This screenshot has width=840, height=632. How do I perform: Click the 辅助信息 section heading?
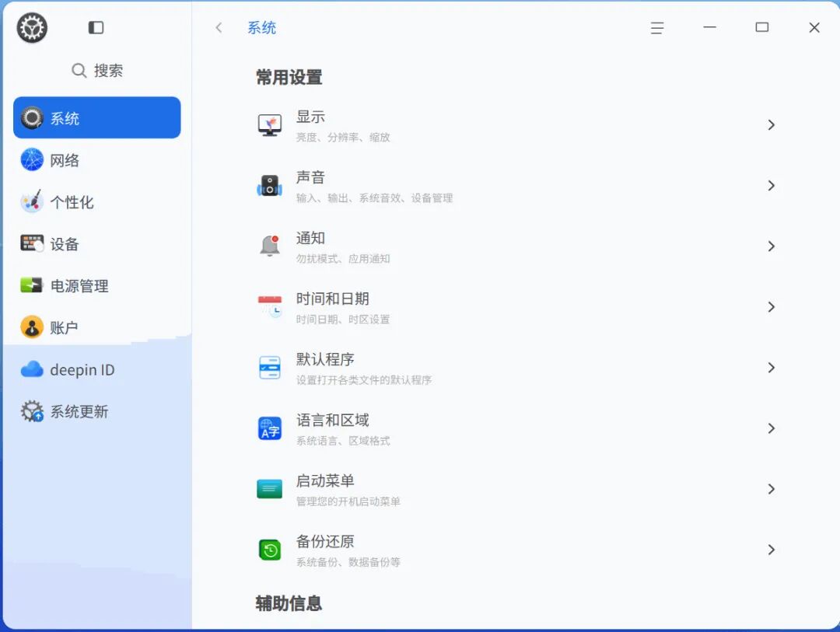click(289, 603)
